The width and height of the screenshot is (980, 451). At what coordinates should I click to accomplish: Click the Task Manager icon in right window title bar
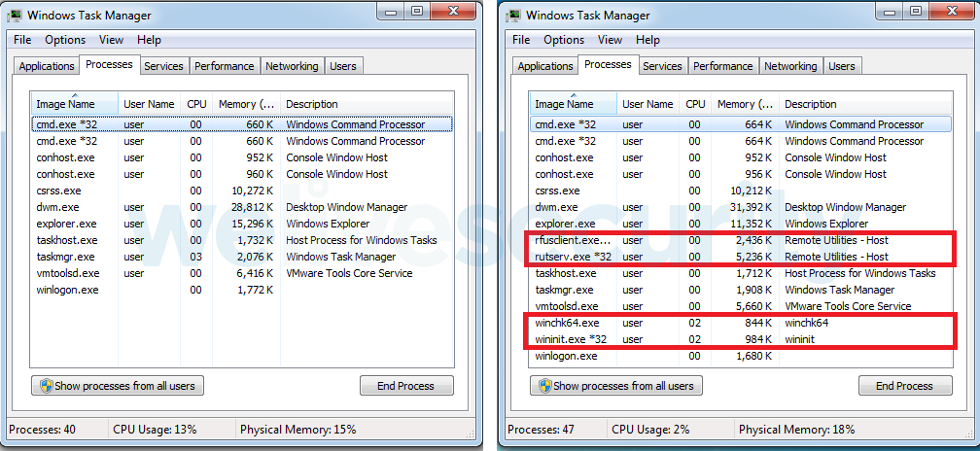click(514, 16)
